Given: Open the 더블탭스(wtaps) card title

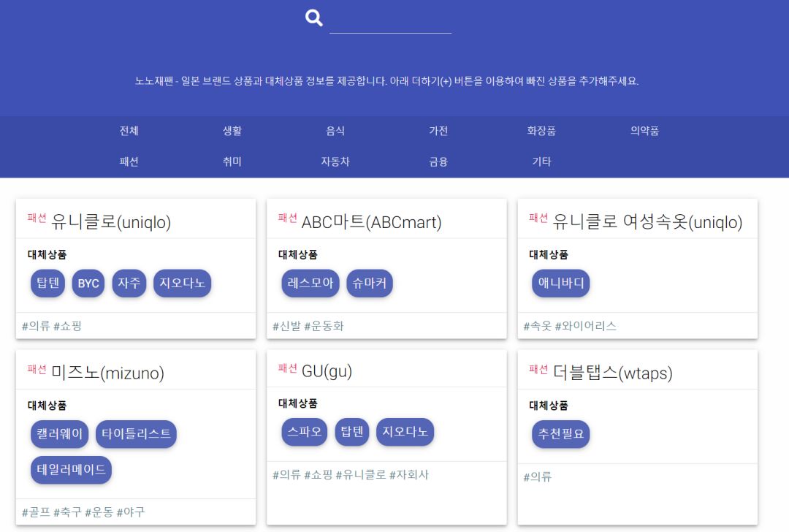Looking at the screenshot, I should tap(612, 373).
